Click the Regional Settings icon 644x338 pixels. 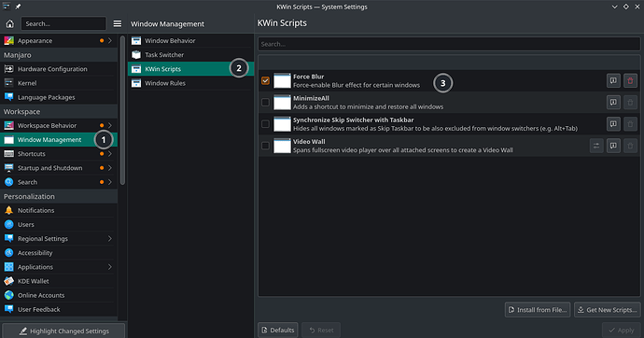(8, 239)
